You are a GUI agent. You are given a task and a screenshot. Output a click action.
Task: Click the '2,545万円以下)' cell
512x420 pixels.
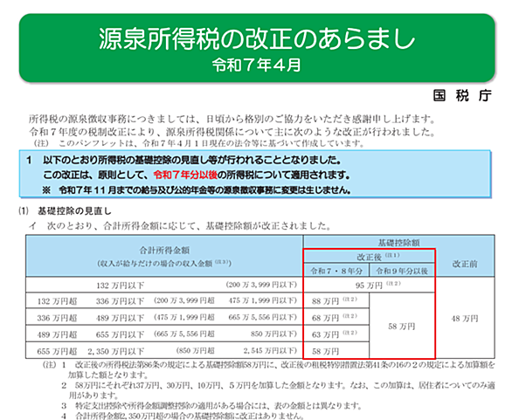coord(270,351)
